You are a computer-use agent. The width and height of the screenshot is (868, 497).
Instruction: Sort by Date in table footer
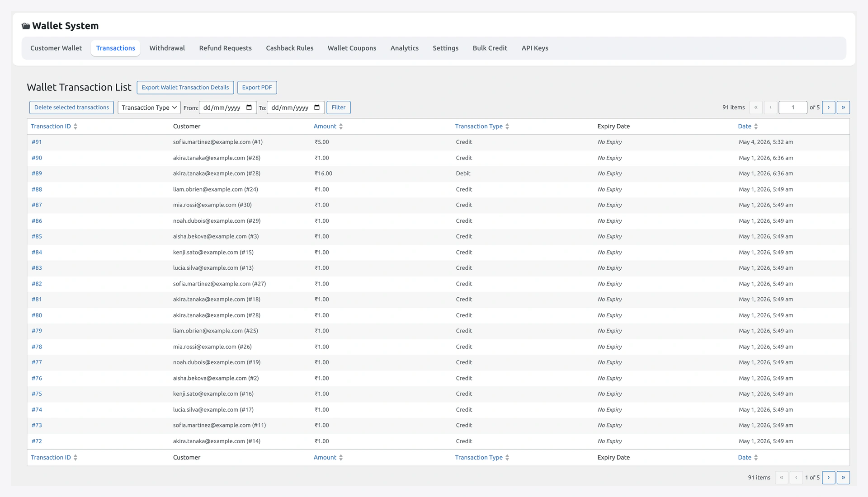click(x=748, y=458)
